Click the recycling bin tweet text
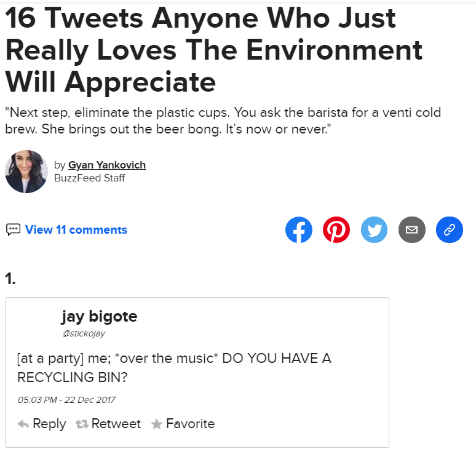The image size is (476, 473). click(x=174, y=367)
